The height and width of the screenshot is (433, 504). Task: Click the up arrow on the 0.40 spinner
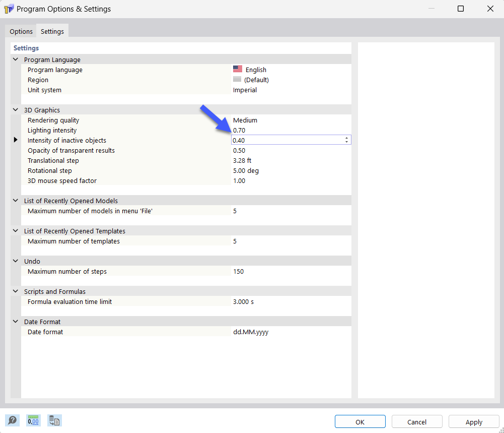(346, 138)
